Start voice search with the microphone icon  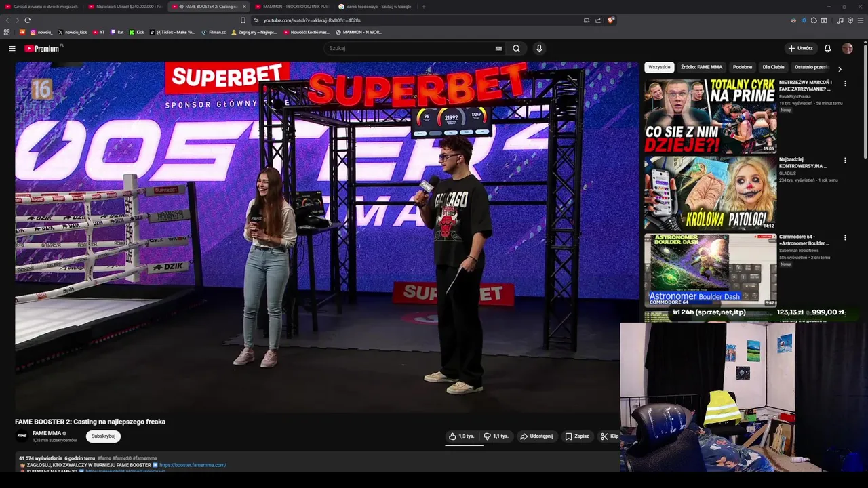pos(539,48)
